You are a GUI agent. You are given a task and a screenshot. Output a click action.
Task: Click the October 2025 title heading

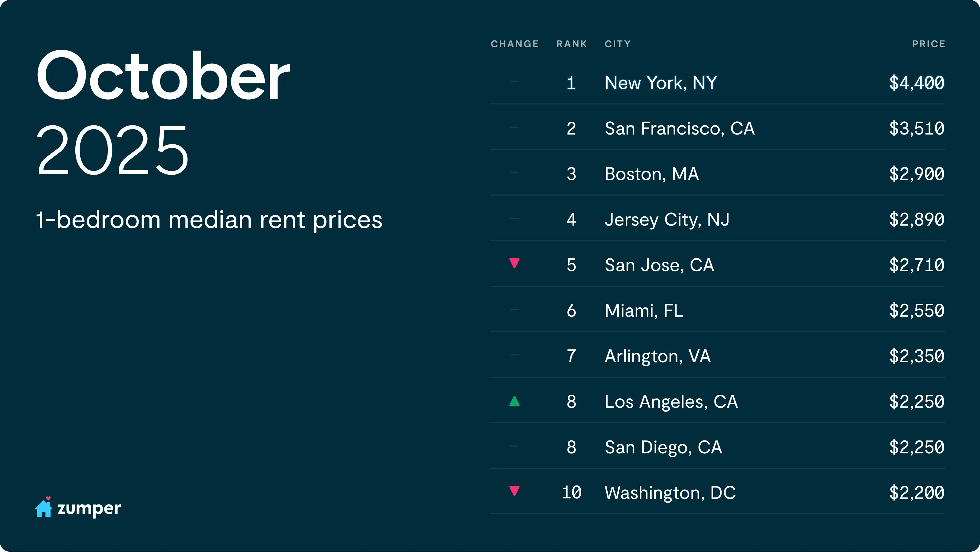pyautogui.click(x=163, y=112)
